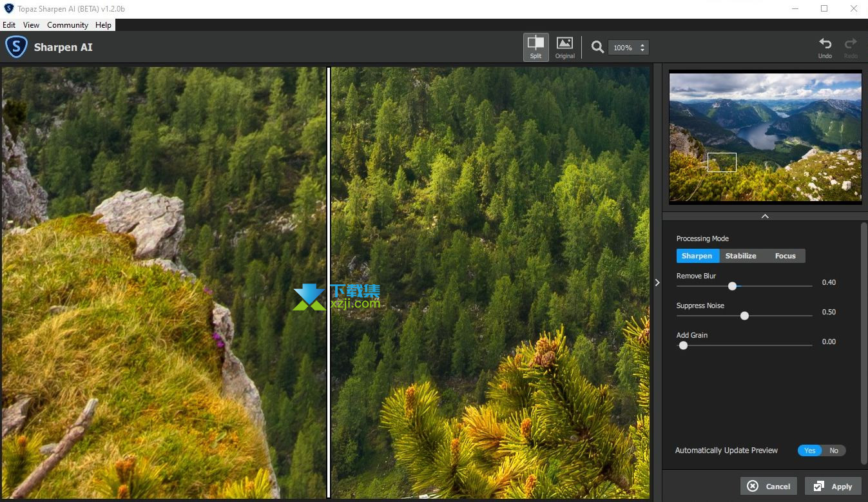Maximize the Topaz Sharpen AI window
The image size is (868, 502).
[824, 8]
